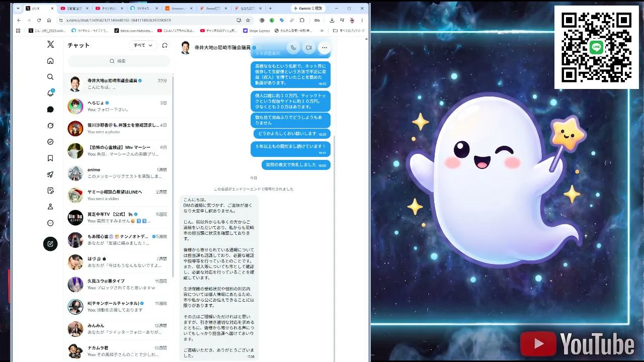Switch to the ななちの tab

point(248,9)
